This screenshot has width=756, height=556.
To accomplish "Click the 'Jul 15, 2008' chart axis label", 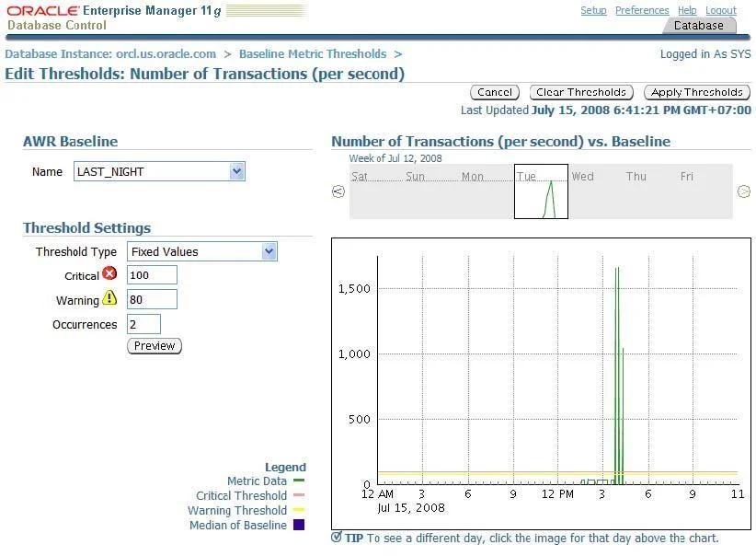I will [411, 508].
